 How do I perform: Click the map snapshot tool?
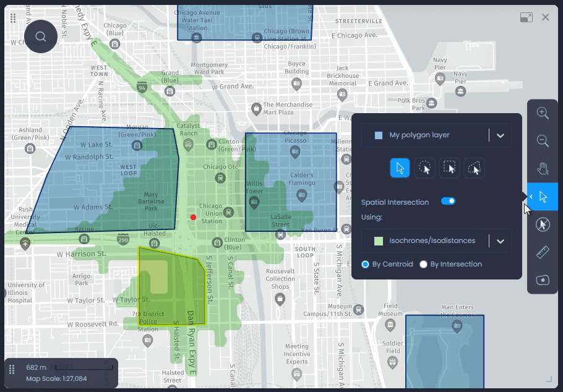(542, 279)
